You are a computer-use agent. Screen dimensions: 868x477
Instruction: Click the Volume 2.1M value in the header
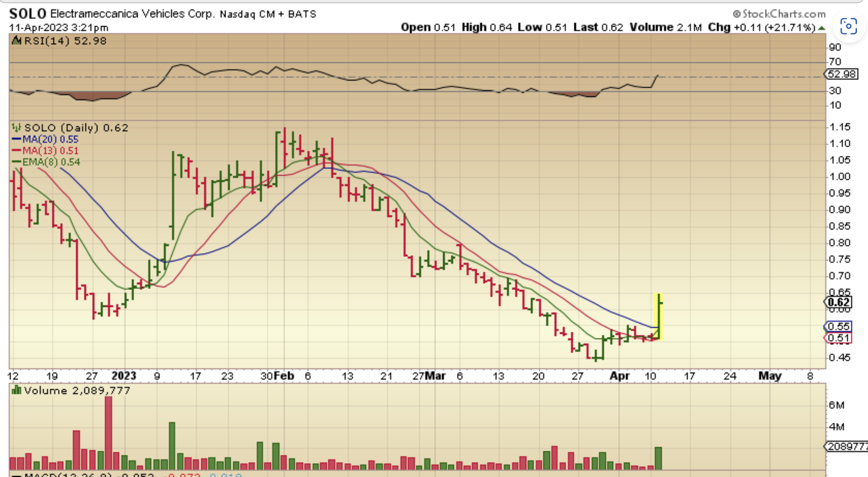coord(665,28)
